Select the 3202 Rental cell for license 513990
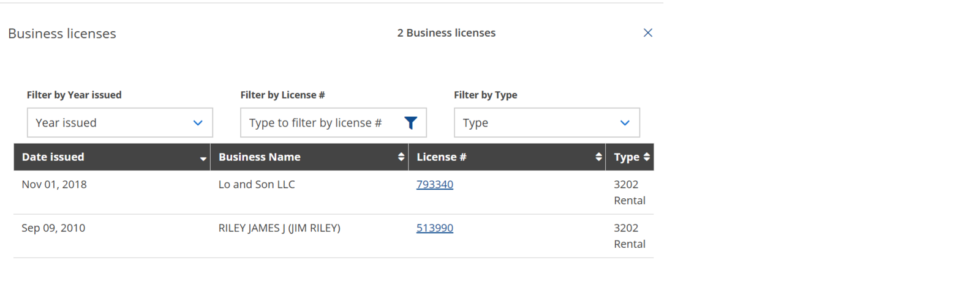Image resolution: width=980 pixels, height=301 pixels. pos(630,236)
